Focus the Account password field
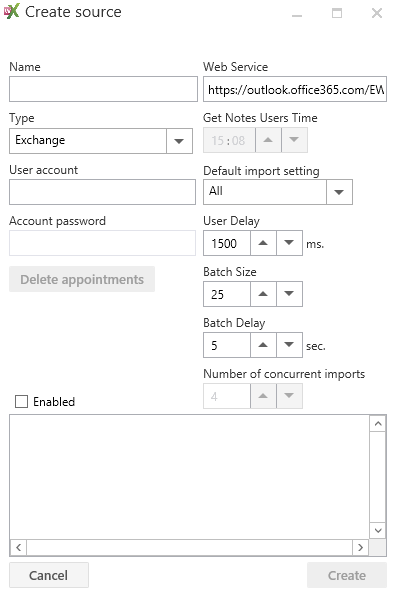 [x=102, y=243]
